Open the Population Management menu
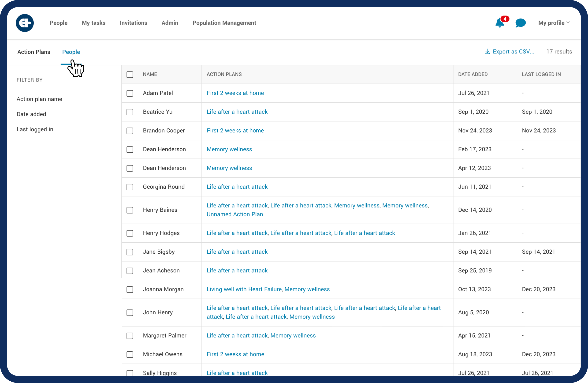The height and width of the screenshot is (383, 588). click(x=224, y=23)
